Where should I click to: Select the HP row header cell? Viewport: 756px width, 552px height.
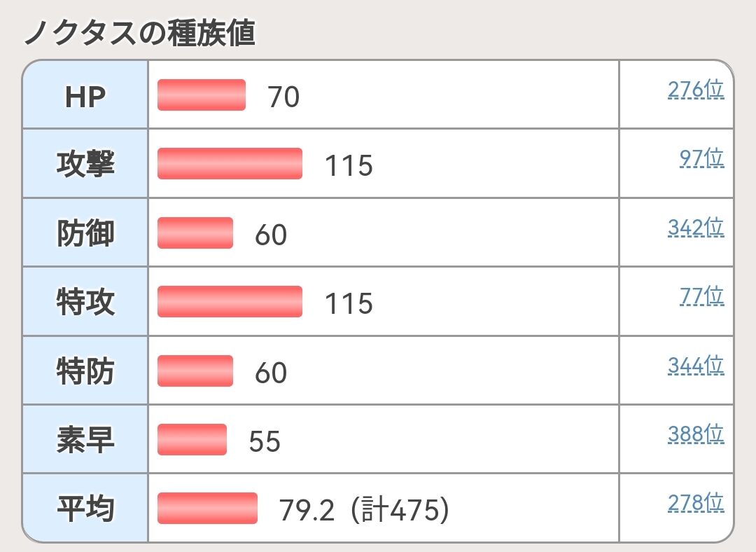(x=85, y=95)
